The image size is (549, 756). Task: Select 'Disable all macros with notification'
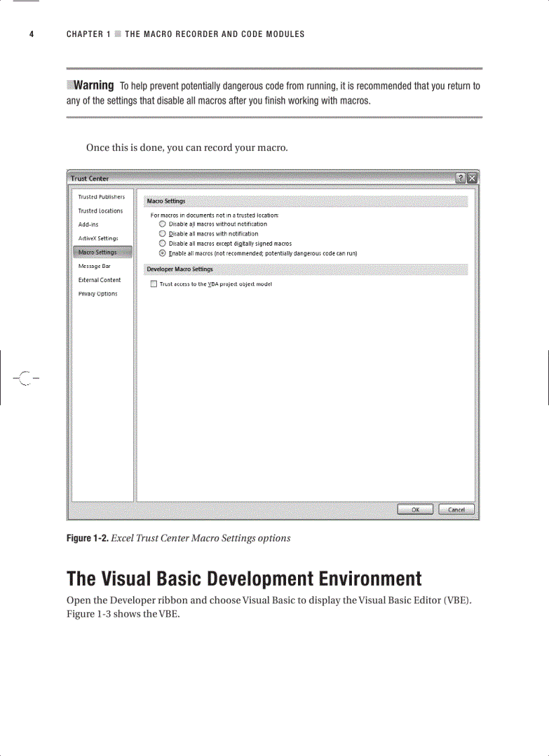click(x=161, y=234)
